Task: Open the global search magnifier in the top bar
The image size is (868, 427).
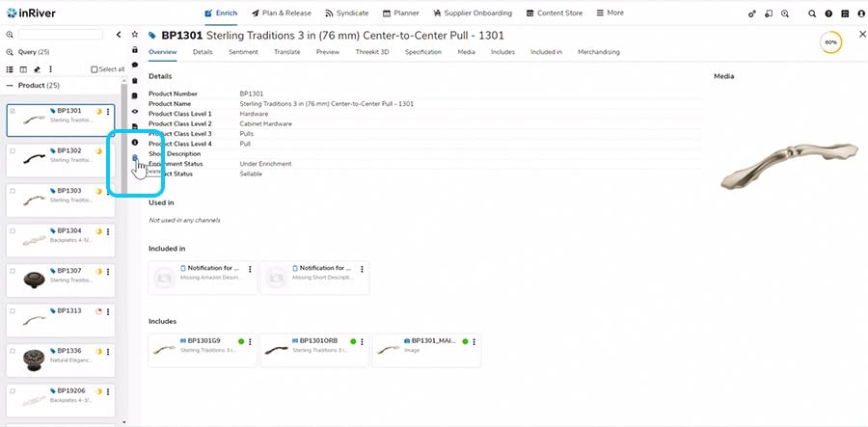Action: click(x=812, y=13)
